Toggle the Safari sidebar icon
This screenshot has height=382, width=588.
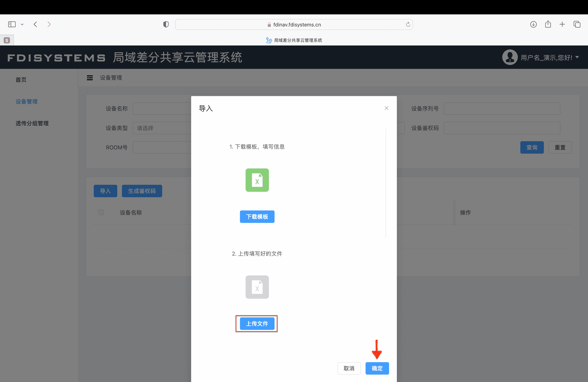tap(12, 24)
